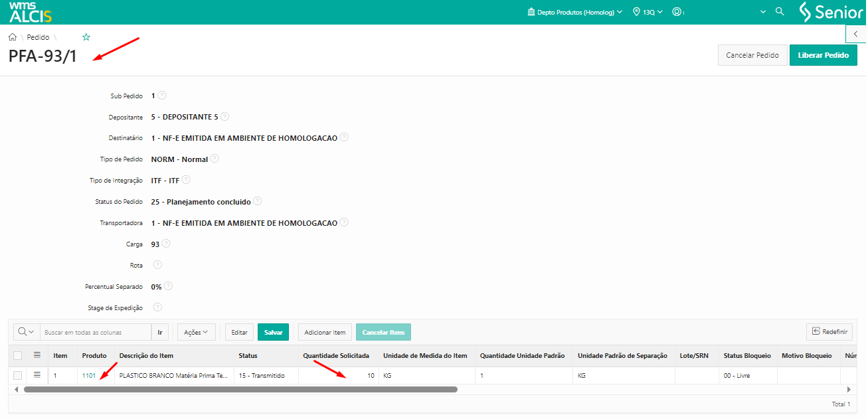Tick checkbox for item 1 row
The image size is (868, 419).
17,376
